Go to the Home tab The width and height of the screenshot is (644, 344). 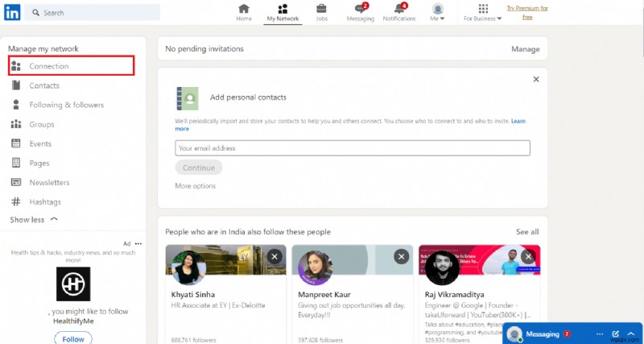pos(244,13)
